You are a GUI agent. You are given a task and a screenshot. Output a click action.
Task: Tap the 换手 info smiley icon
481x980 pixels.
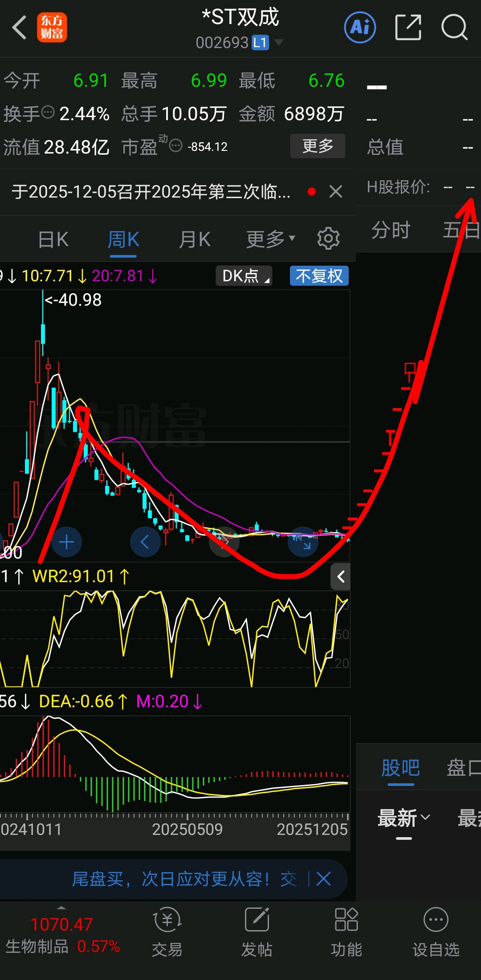click(48, 112)
